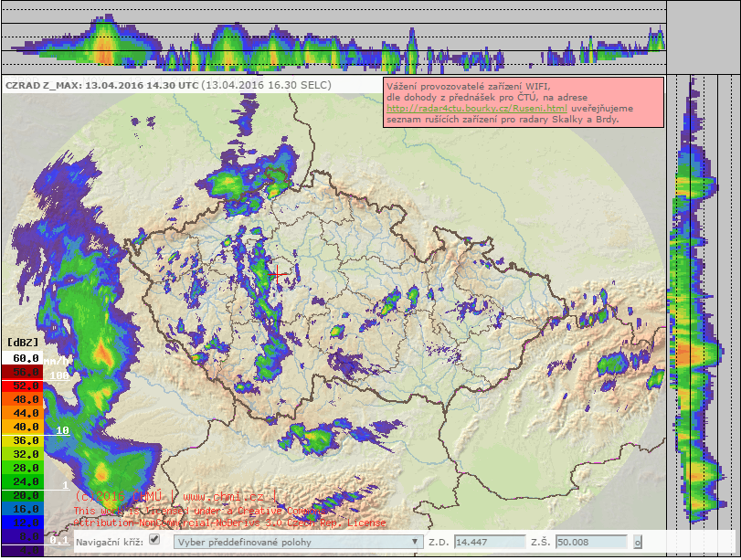
Task: Click the 32.0 dBZ yellow-green legend swatch
Action: pyautogui.click(x=22, y=454)
